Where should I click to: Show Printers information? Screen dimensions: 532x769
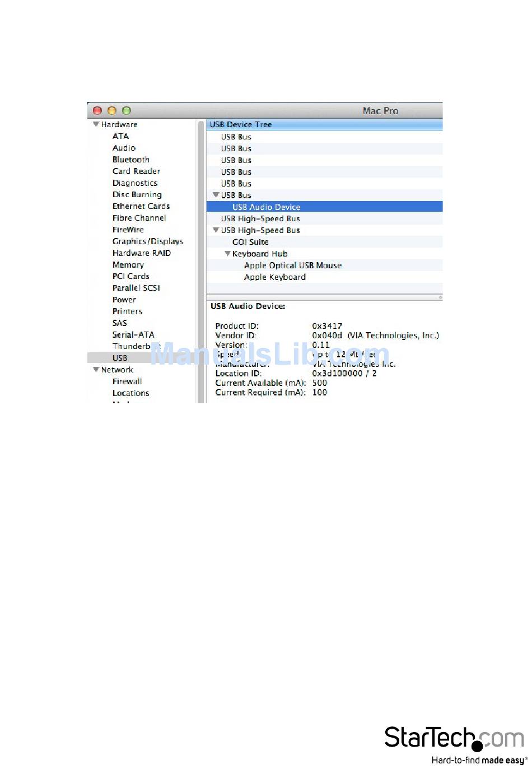(x=127, y=311)
